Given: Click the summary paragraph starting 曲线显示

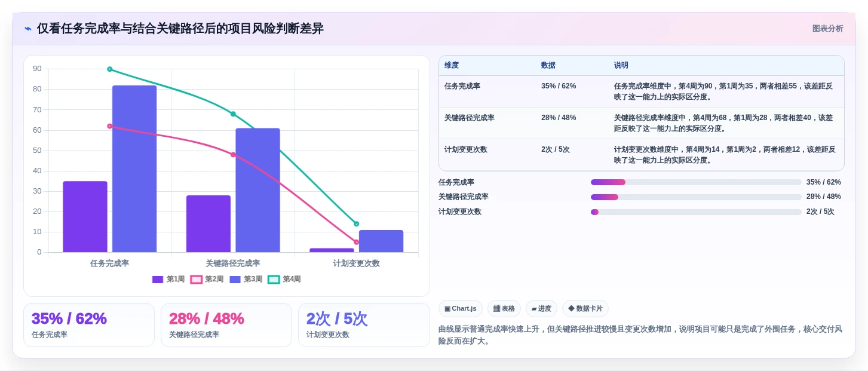Looking at the screenshot, I should click(640, 335).
